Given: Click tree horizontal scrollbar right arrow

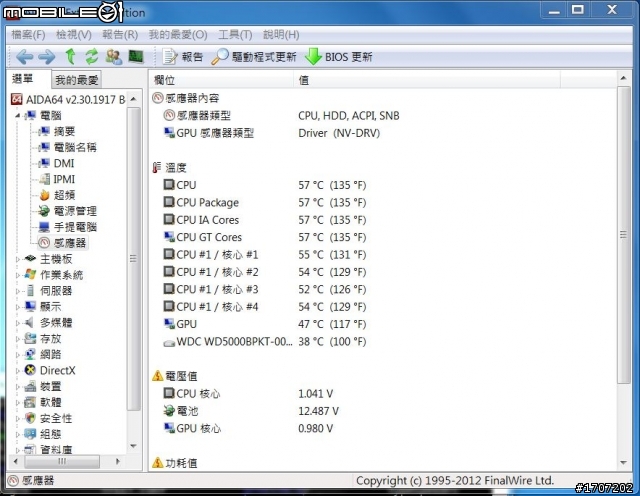Looking at the screenshot, I should (118, 461).
